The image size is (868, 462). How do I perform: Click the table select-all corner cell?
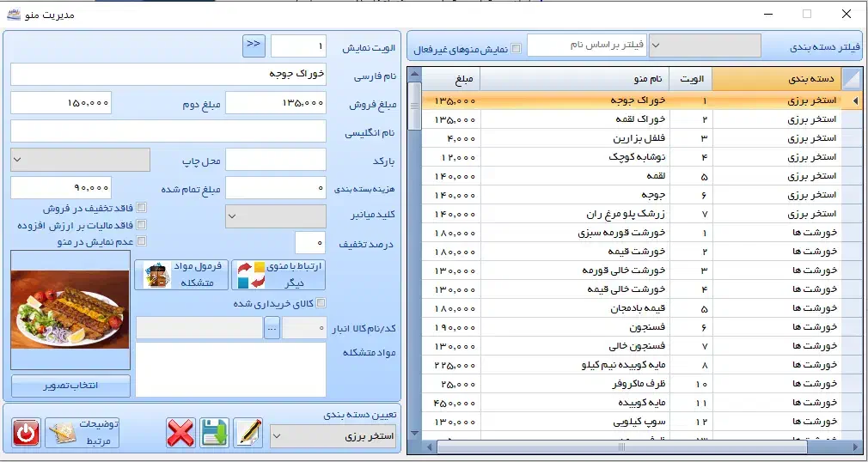[852, 79]
